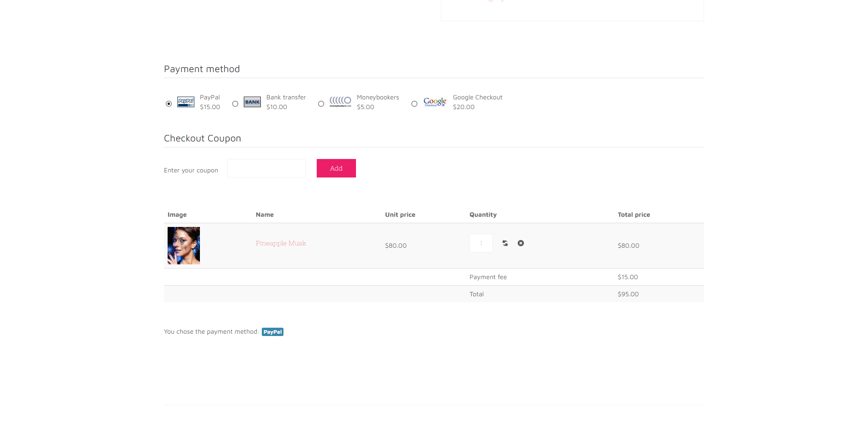The width and height of the screenshot is (868, 434).
Task: Click the PayPal label text
Action: (x=210, y=98)
